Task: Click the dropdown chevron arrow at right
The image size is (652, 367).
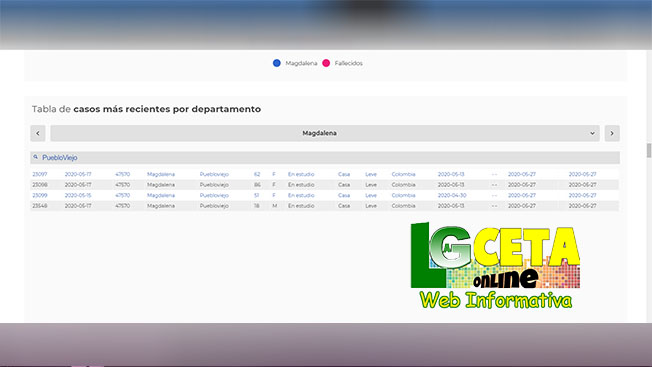Action: (x=592, y=133)
